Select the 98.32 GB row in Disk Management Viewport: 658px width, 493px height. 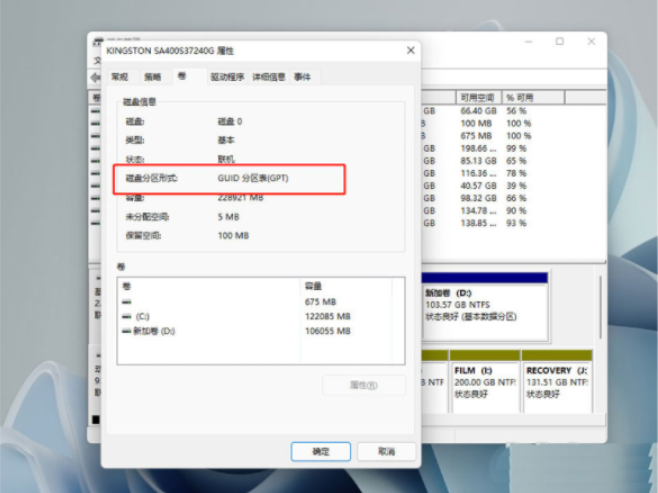pos(514,198)
